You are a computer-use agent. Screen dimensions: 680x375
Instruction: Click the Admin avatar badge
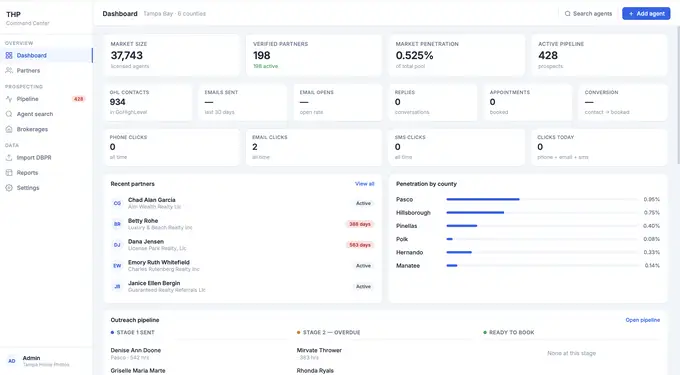12,361
